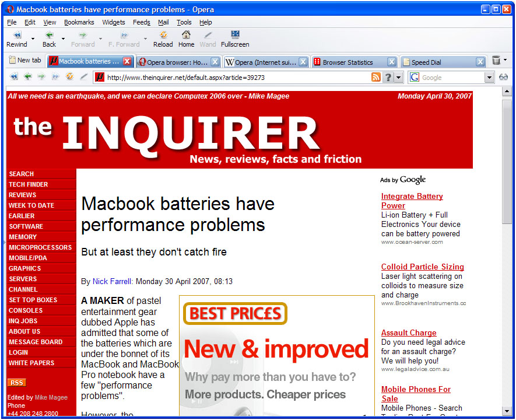Click the glasses icon next to search box
This screenshot has height=420, width=516.
504,78
